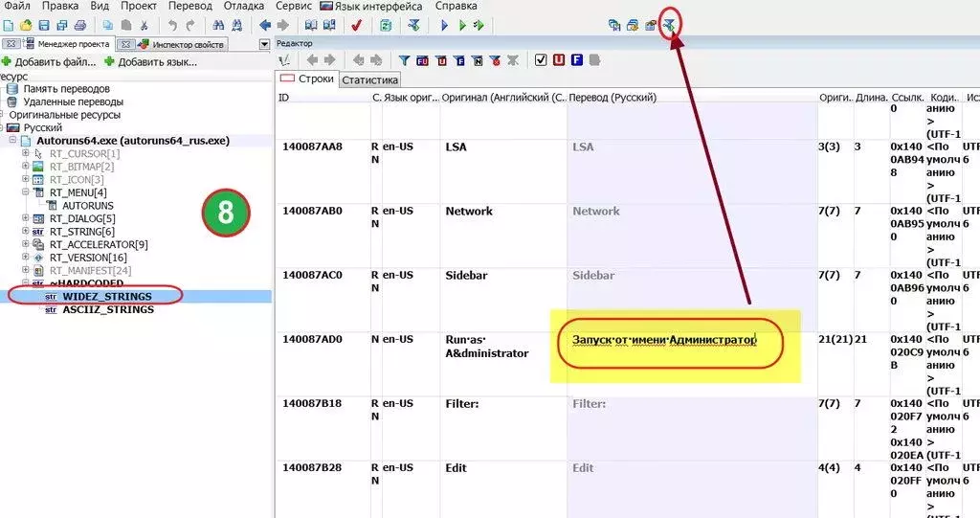Select the AUTORUNS menu resource item
Screen dimensions: 980x518
click(x=87, y=205)
